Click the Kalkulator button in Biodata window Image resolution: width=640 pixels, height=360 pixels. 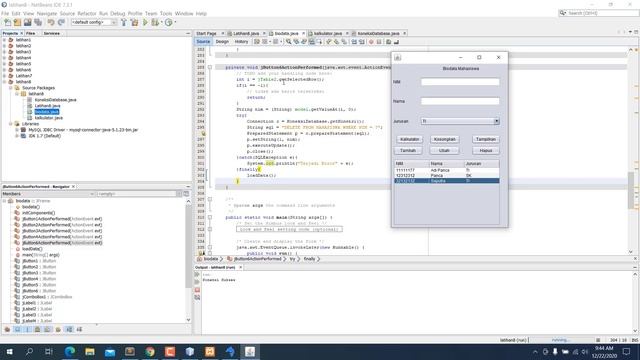[409, 139]
